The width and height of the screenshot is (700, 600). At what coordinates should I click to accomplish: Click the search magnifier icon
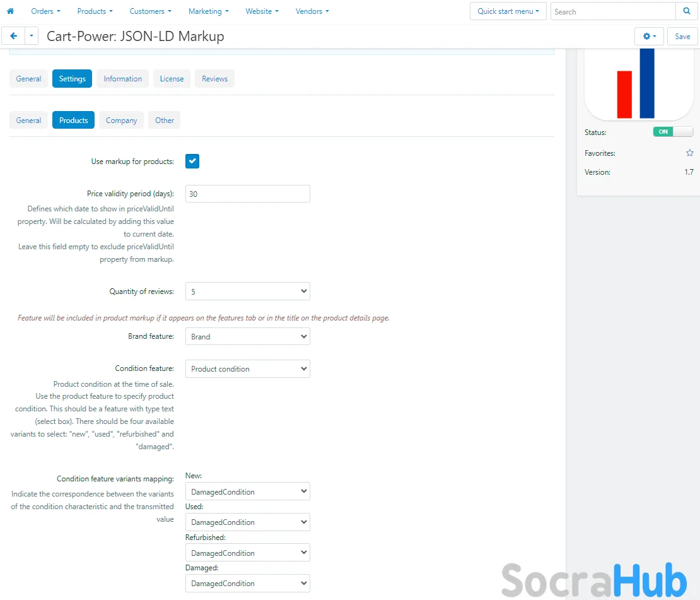687,11
